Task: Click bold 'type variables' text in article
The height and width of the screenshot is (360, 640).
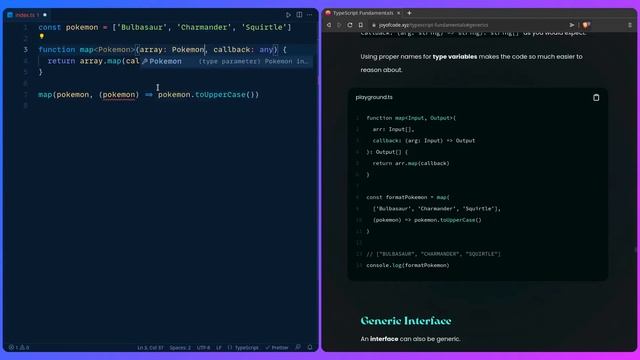Action: (455, 57)
